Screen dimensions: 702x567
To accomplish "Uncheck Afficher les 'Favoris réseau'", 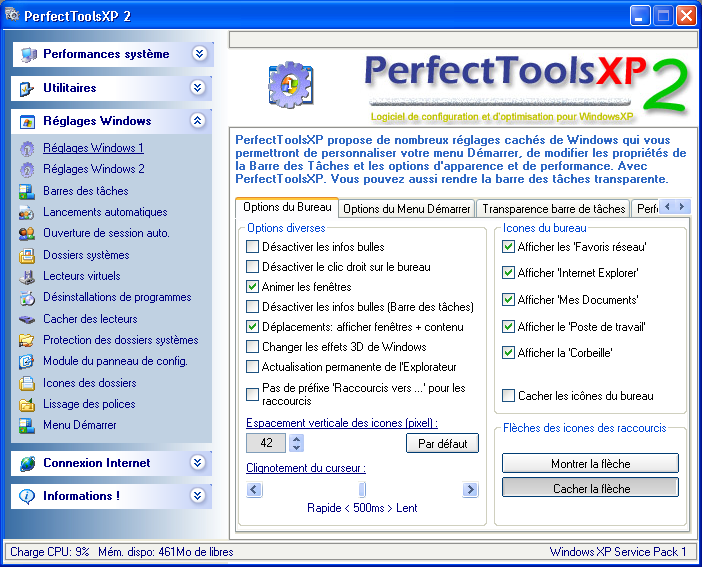I will 508,247.
